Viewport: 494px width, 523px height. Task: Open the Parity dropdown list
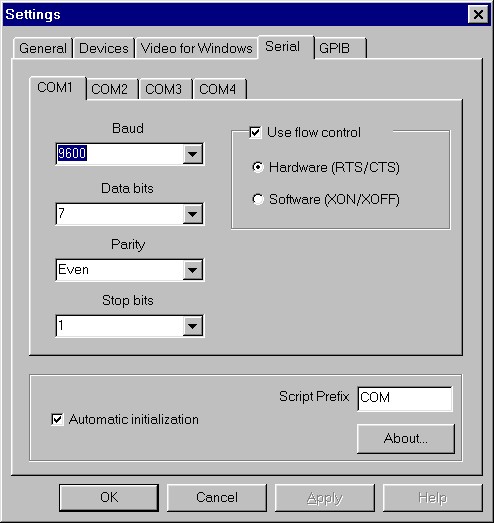[192, 270]
